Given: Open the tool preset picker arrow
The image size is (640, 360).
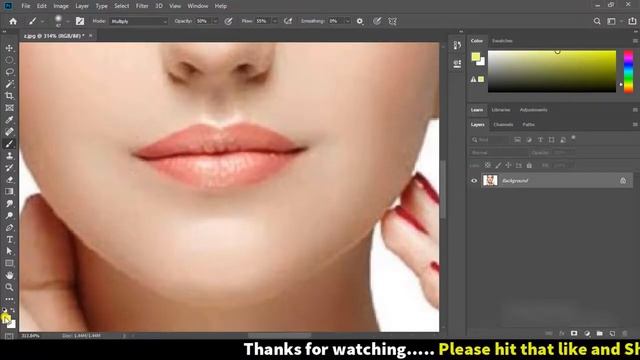Looking at the screenshot, I should point(42,21).
